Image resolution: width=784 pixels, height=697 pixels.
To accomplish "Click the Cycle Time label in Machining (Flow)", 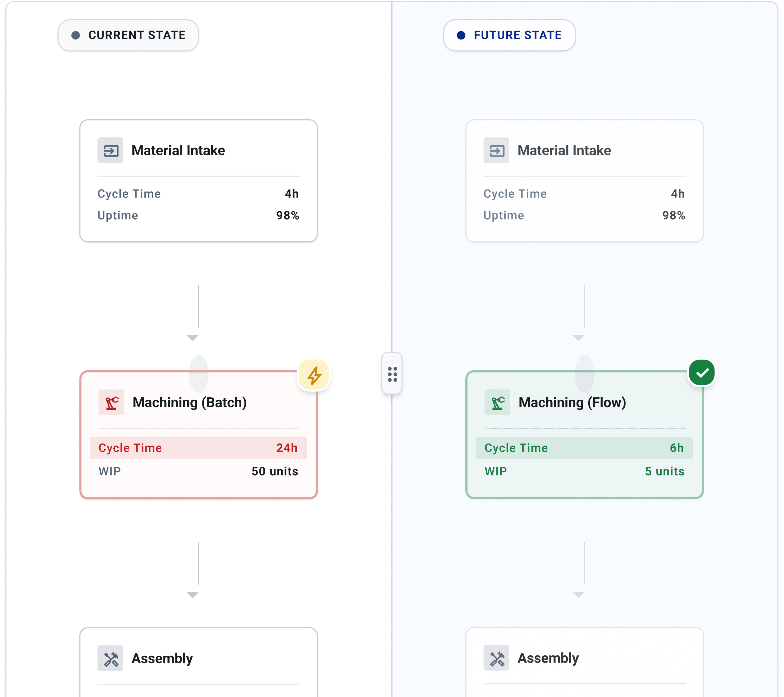I will [x=516, y=448].
